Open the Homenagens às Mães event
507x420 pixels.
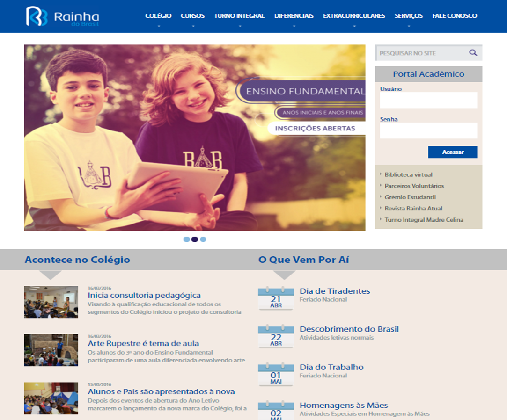[x=344, y=406]
